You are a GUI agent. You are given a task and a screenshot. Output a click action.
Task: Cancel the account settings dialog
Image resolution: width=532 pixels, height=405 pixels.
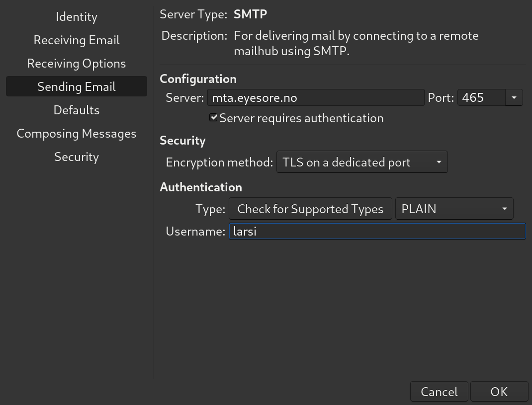click(439, 392)
